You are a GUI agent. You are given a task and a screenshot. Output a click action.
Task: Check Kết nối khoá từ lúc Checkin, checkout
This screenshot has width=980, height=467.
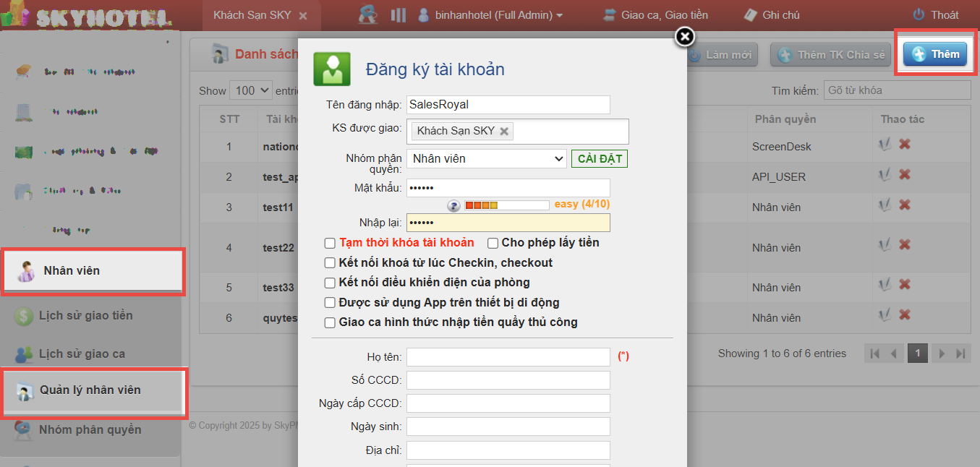click(x=330, y=263)
